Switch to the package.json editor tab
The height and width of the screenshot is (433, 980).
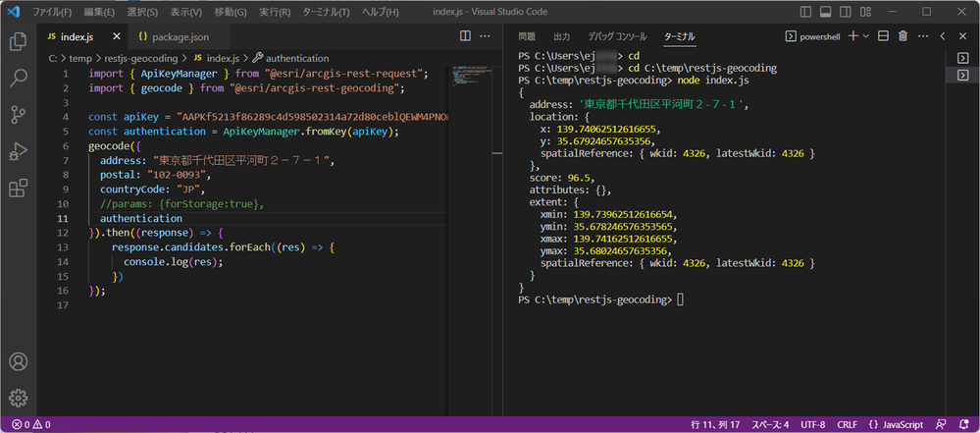(x=175, y=36)
